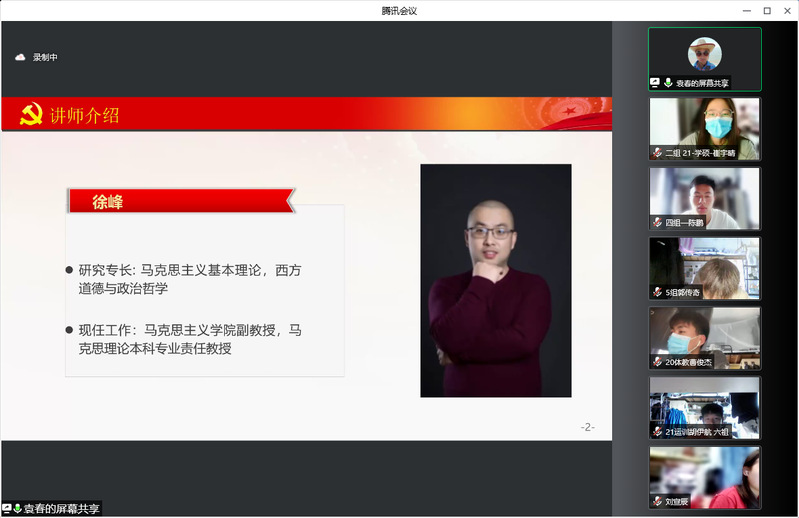Click the cloud recording icon
Image resolution: width=799 pixels, height=518 pixels.
point(20,57)
